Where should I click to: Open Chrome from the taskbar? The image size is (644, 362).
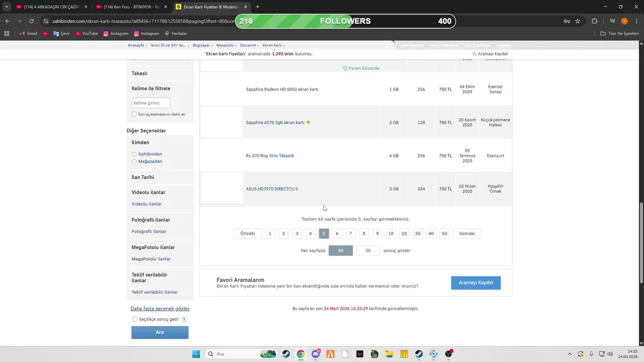coord(300,354)
